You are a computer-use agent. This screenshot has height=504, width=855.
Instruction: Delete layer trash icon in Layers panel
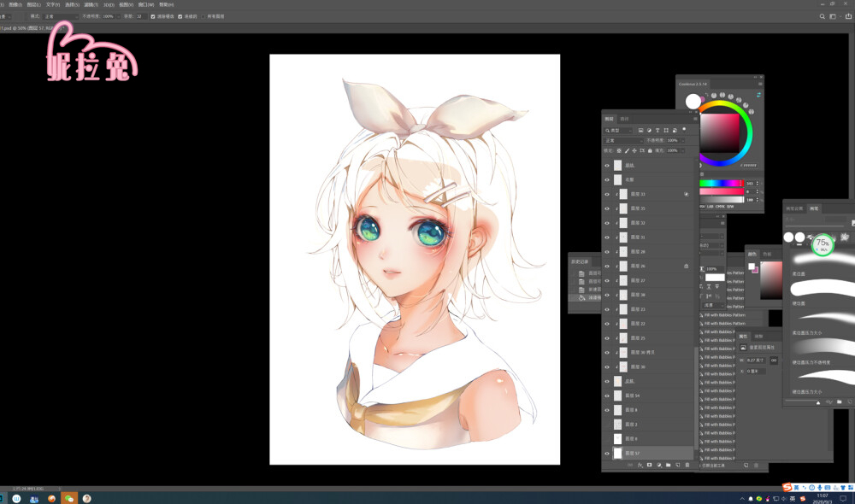pyautogui.click(x=687, y=465)
